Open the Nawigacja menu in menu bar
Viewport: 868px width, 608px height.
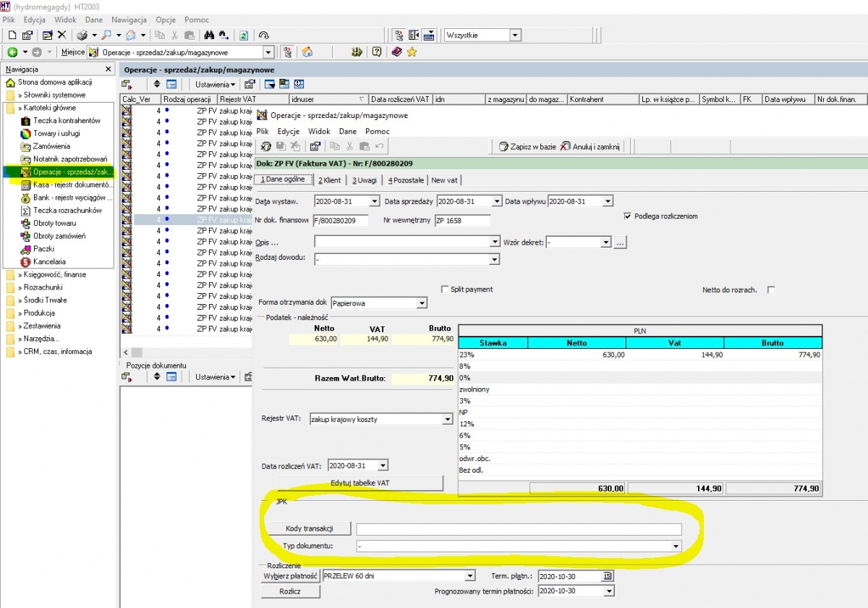[129, 20]
